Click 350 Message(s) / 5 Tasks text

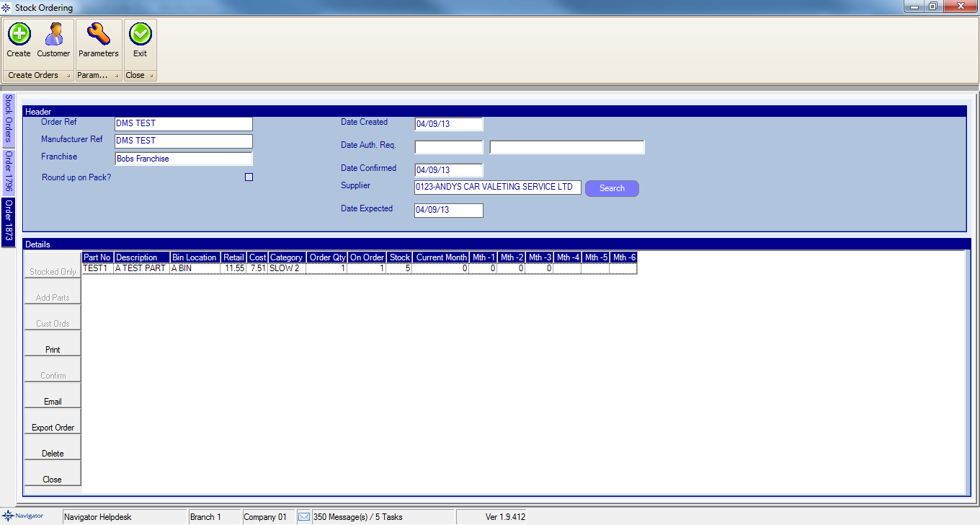[358, 517]
